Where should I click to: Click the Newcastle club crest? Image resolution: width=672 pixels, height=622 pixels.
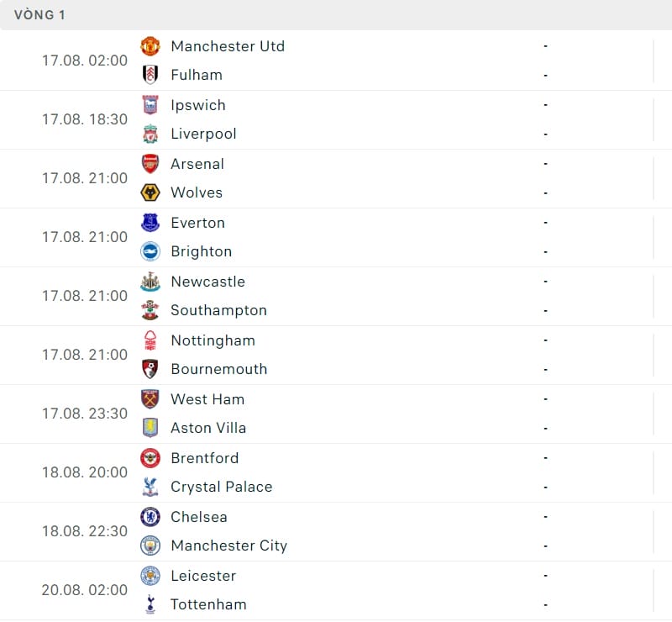150,282
